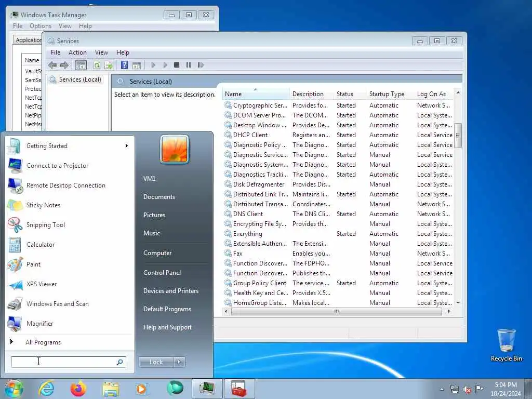Image resolution: width=532 pixels, height=399 pixels.
Task: Sort services by Name column header
Action: click(256, 94)
